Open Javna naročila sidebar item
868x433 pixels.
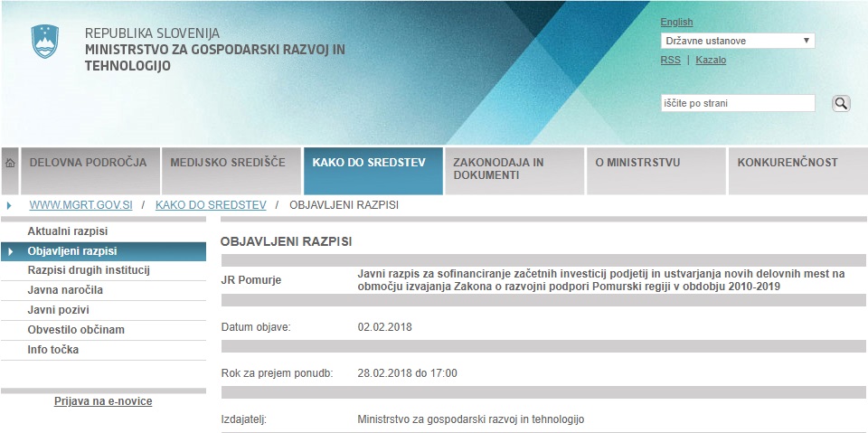point(103,290)
